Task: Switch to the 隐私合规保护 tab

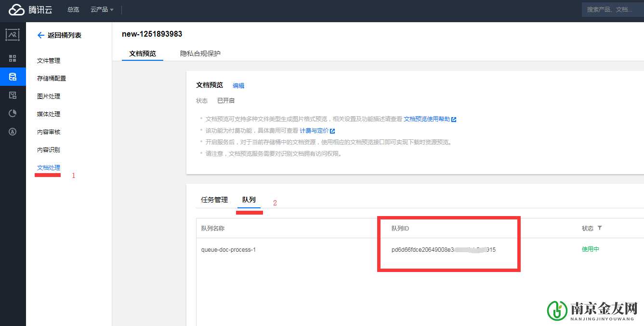Action: [199, 54]
